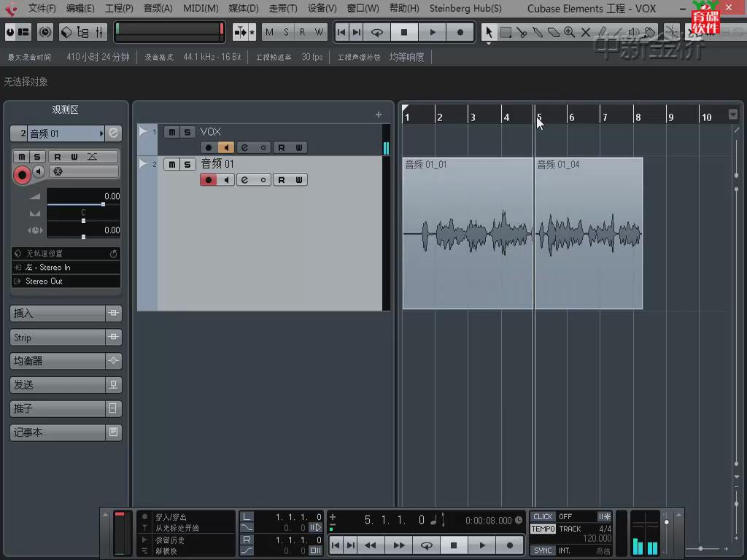Open the Stereo Out output routing dropdown

66,281
